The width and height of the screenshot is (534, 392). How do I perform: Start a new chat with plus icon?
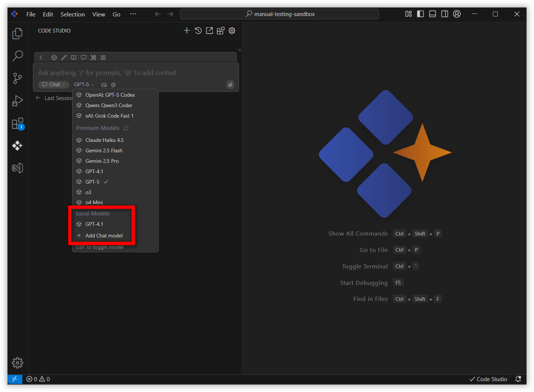point(187,31)
